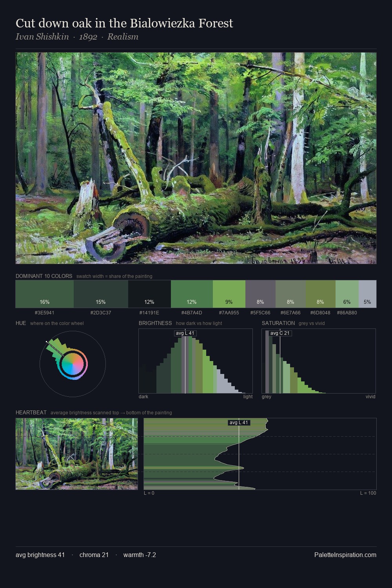Click the hex code #2D3C37
The image size is (392, 588).
(x=101, y=313)
